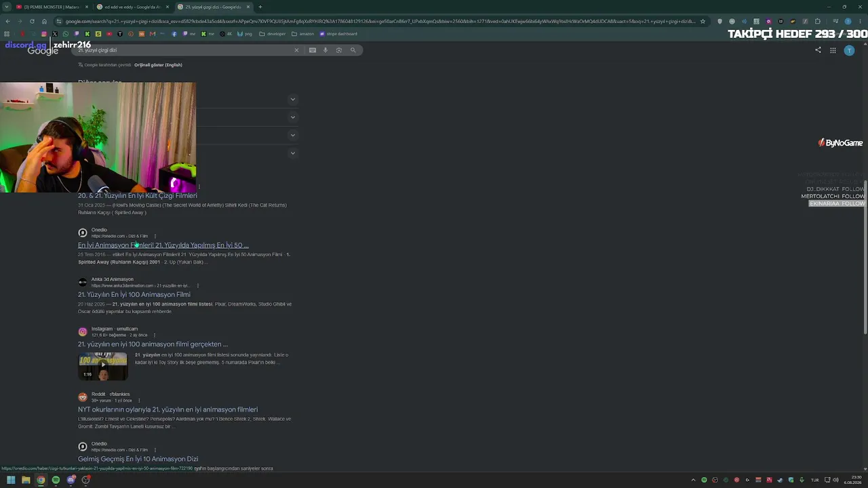Open the on-screen keyboard in search box

313,50
